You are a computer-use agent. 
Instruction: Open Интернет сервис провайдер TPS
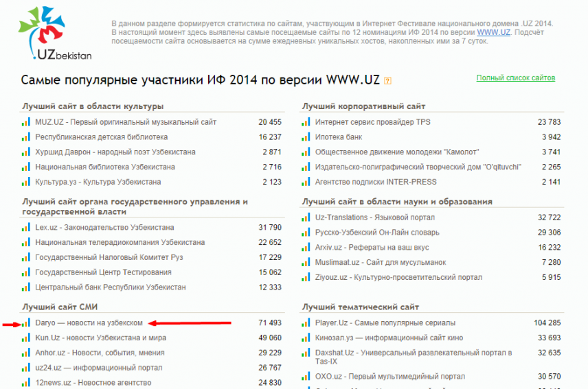tap(372, 122)
